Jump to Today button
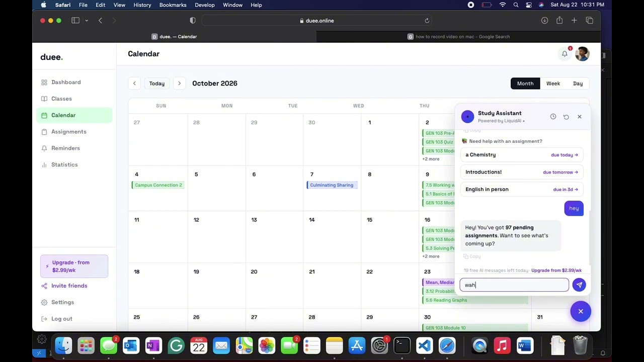This screenshot has width=644, height=362. (x=156, y=83)
